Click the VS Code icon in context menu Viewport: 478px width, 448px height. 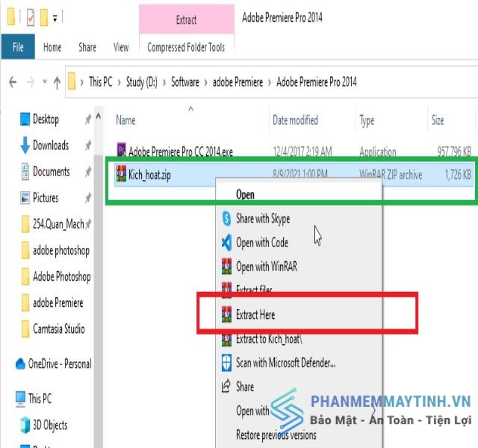(x=226, y=243)
